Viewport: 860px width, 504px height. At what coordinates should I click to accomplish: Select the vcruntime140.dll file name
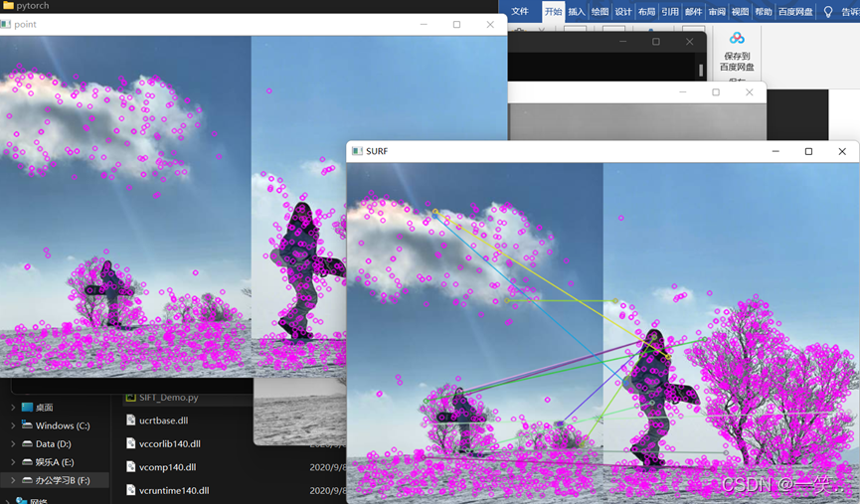coord(174,490)
